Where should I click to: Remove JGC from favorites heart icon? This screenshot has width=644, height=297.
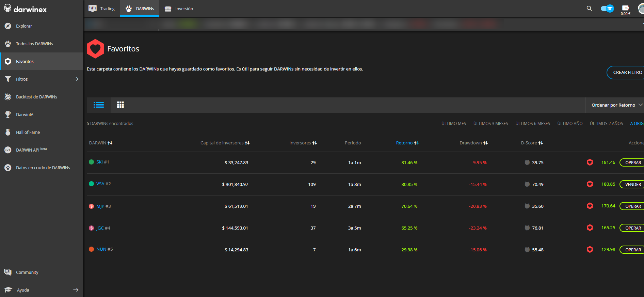click(590, 228)
